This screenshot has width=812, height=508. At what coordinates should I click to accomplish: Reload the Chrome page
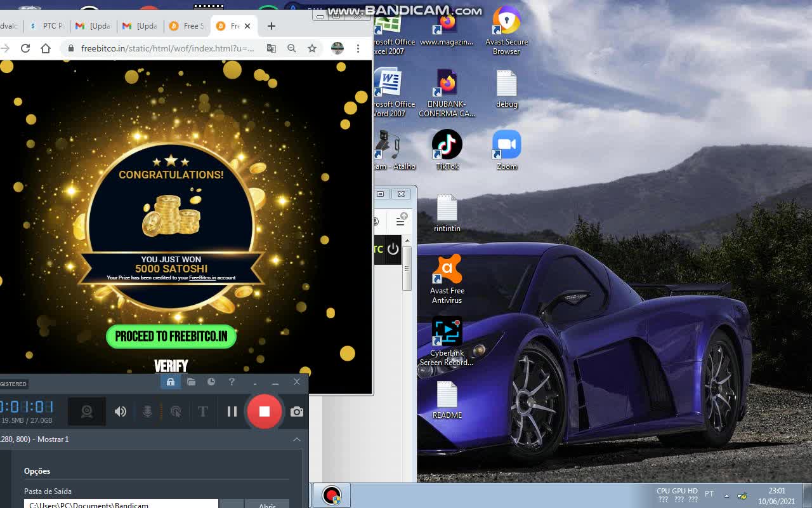25,48
